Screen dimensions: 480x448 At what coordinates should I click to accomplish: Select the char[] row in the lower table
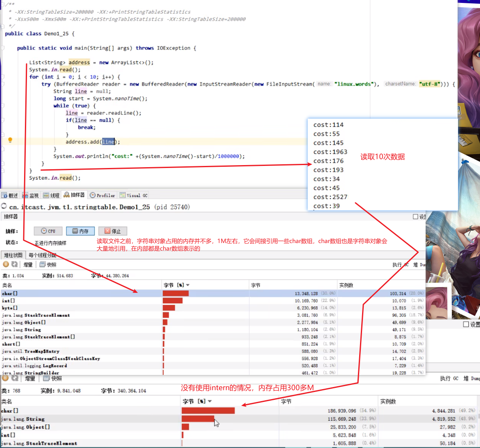pos(240,410)
